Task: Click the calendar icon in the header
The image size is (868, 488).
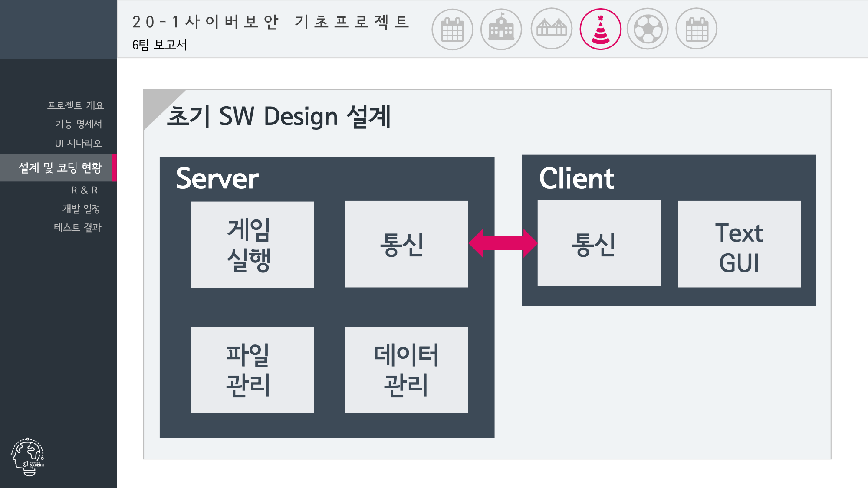Action: tap(453, 28)
